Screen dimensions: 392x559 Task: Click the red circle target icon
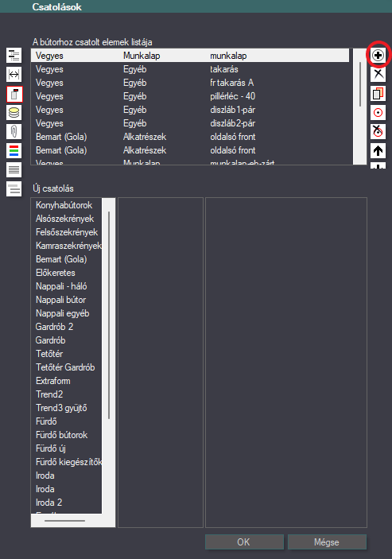[x=378, y=113]
